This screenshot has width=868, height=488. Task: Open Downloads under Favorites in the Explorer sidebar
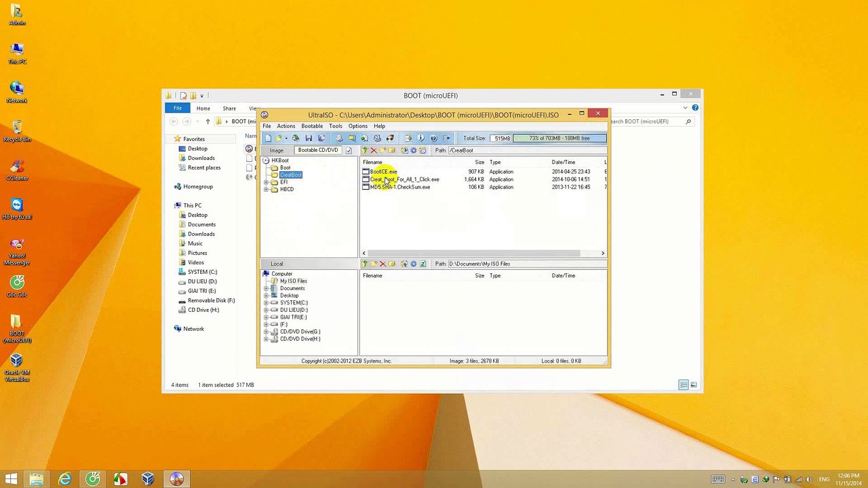pyautogui.click(x=201, y=158)
